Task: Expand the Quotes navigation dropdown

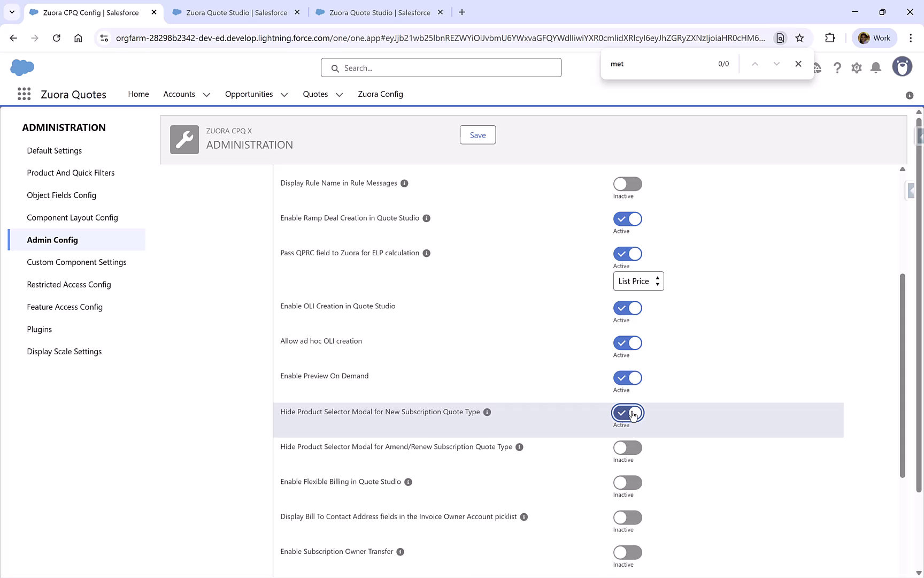Action: (338, 94)
